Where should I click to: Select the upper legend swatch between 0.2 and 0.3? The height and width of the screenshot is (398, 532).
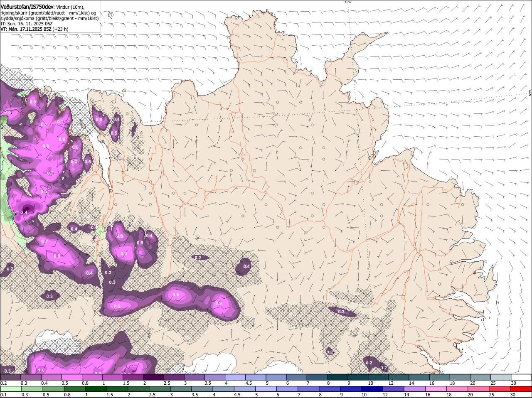10,377
